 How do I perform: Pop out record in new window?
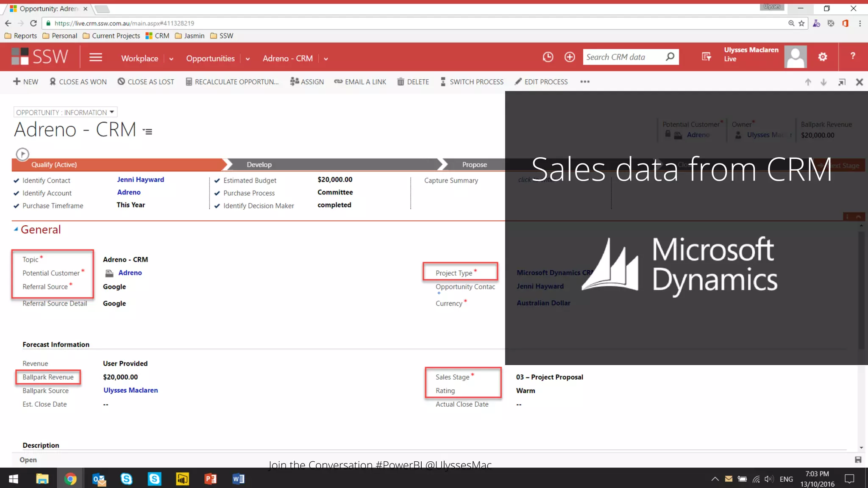click(x=842, y=82)
